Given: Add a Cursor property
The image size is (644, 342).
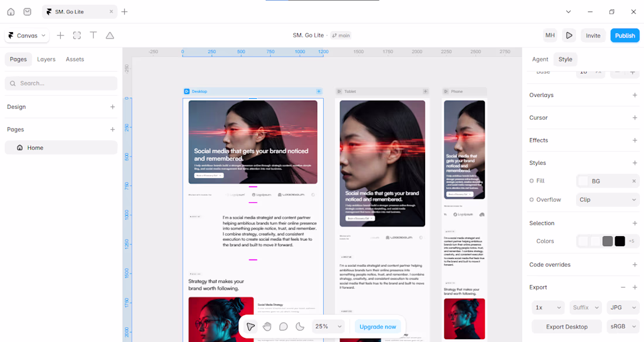Looking at the screenshot, I should [635, 118].
